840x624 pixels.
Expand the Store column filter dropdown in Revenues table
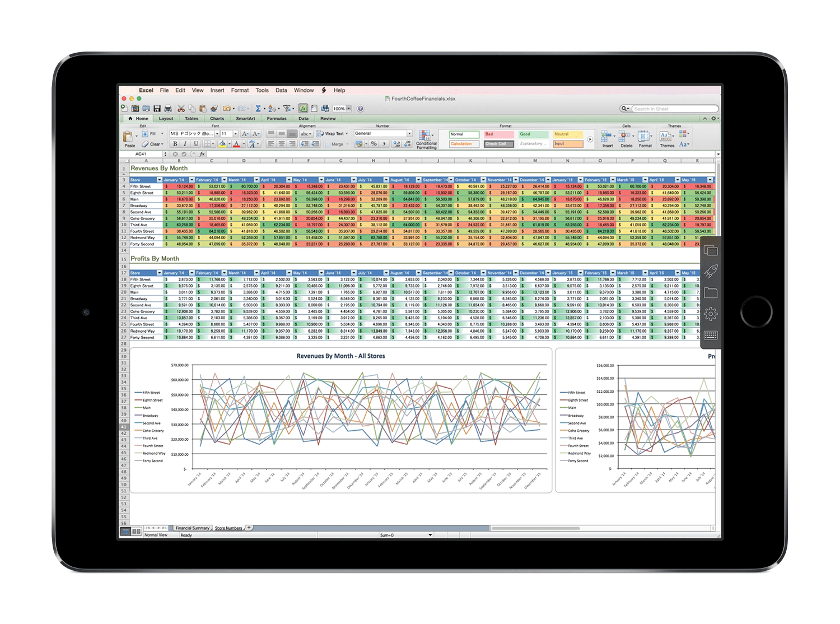(x=159, y=180)
